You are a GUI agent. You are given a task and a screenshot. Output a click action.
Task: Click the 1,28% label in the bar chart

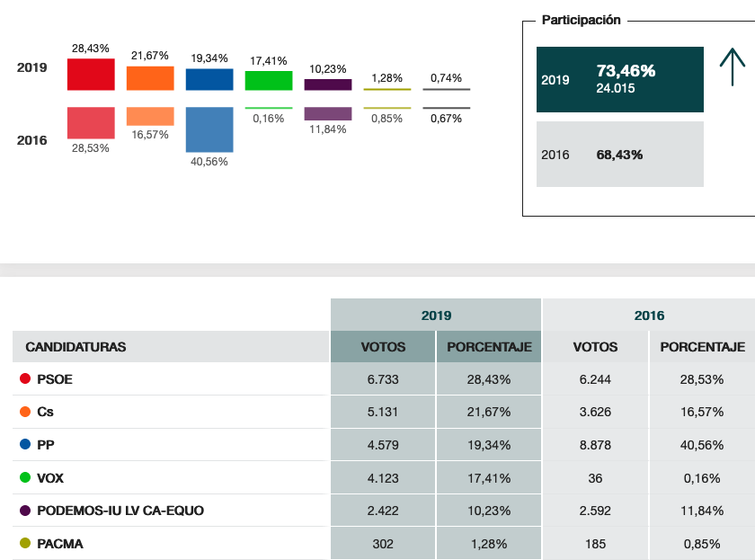(386, 78)
